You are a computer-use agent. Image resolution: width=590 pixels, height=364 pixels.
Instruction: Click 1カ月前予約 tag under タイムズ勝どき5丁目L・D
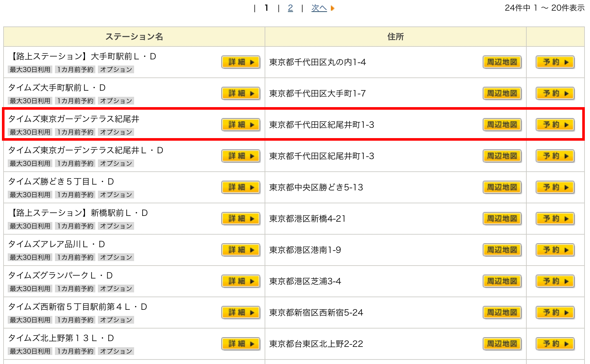click(x=75, y=195)
